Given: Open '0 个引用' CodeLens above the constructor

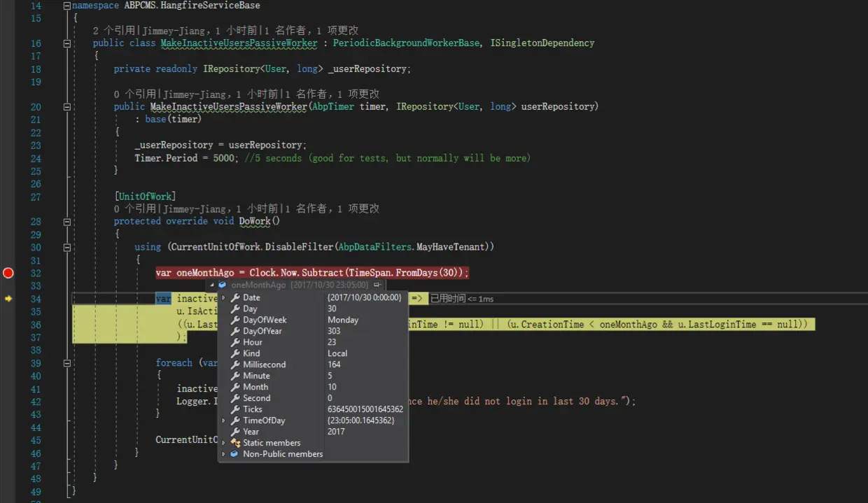Looking at the screenshot, I should pos(136,94).
